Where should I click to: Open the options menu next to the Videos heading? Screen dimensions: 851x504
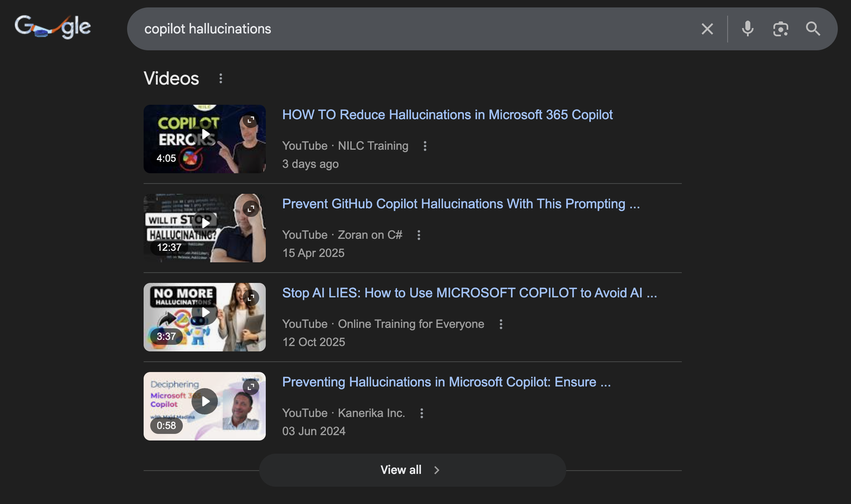coord(221,78)
